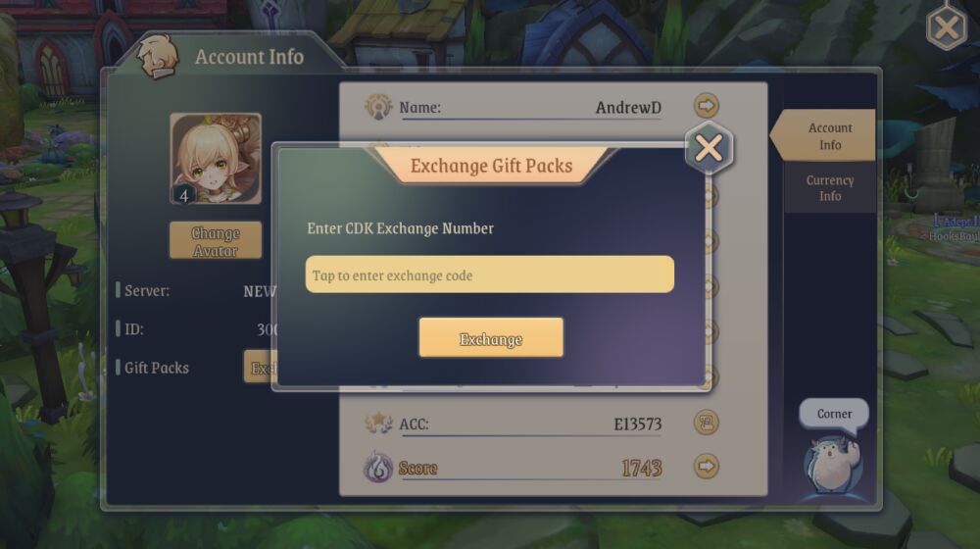Click the Change Avatar button

pyautogui.click(x=215, y=240)
